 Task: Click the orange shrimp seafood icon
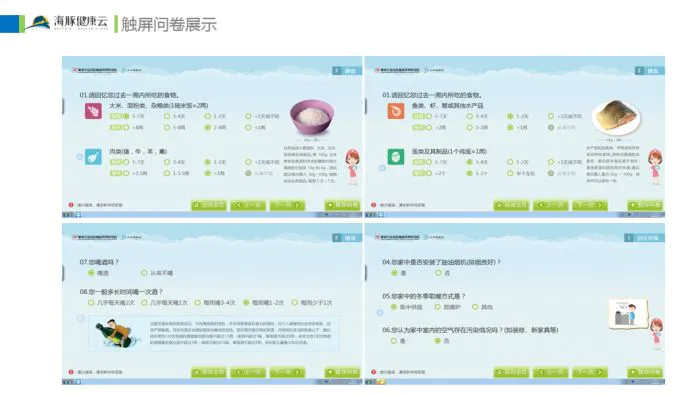(396, 111)
